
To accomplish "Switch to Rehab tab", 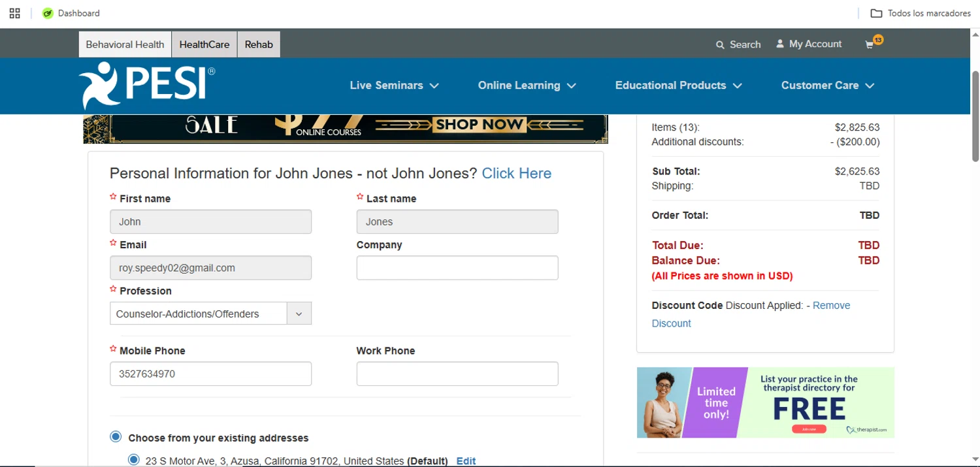I will [x=259, y=44].
